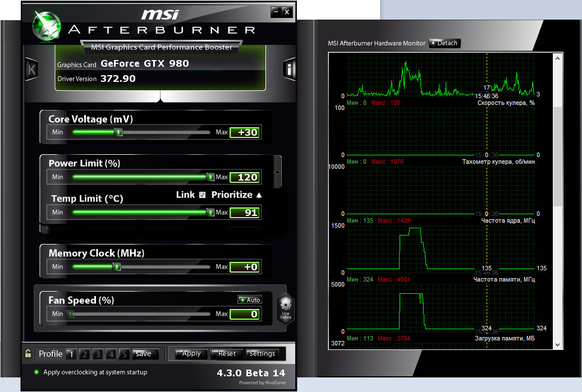Select Profile slot 5

coord(125,354)
